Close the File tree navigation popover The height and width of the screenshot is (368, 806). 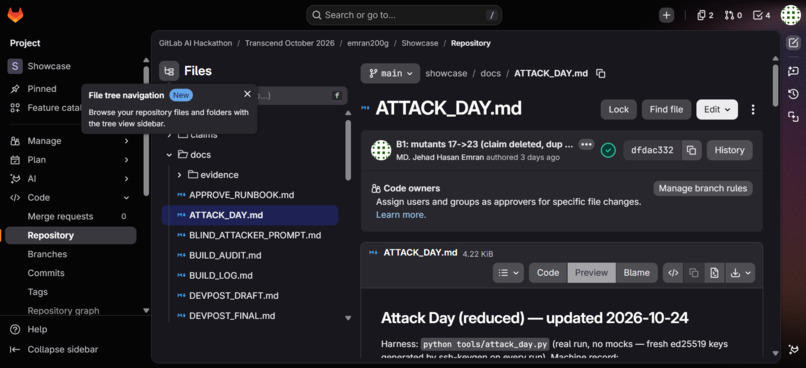(247, 94)
